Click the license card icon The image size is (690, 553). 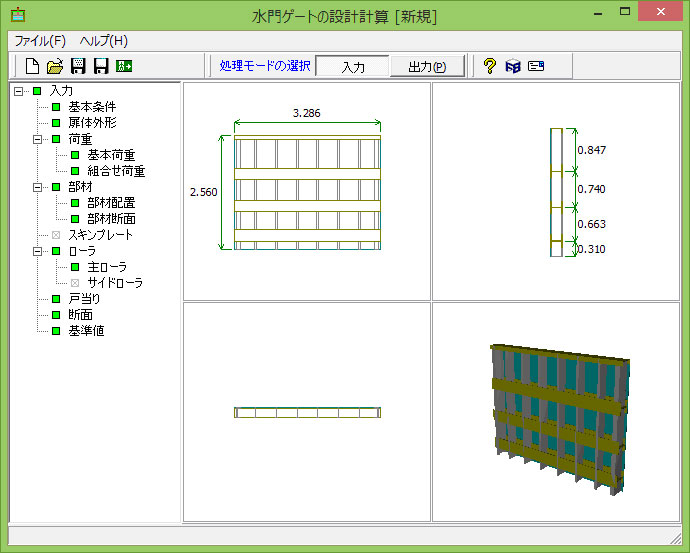[x=536, y=66]
